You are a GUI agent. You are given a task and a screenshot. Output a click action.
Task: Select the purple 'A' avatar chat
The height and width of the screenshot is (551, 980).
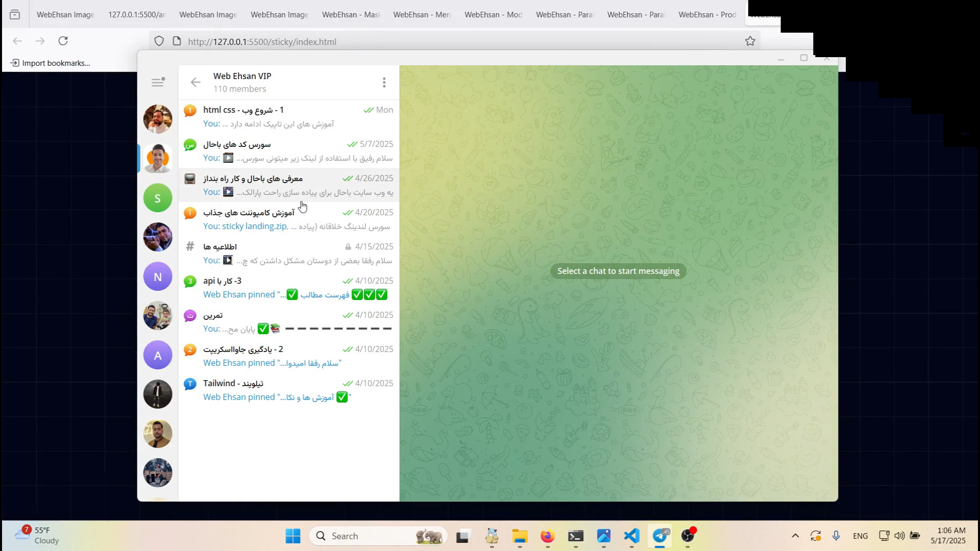[158, 355]
